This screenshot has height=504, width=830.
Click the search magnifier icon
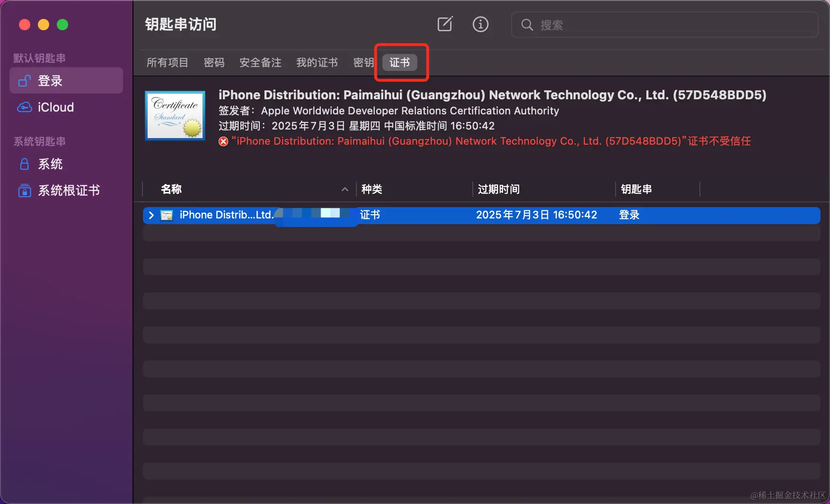pyautogui.click(x=527, y=25)
